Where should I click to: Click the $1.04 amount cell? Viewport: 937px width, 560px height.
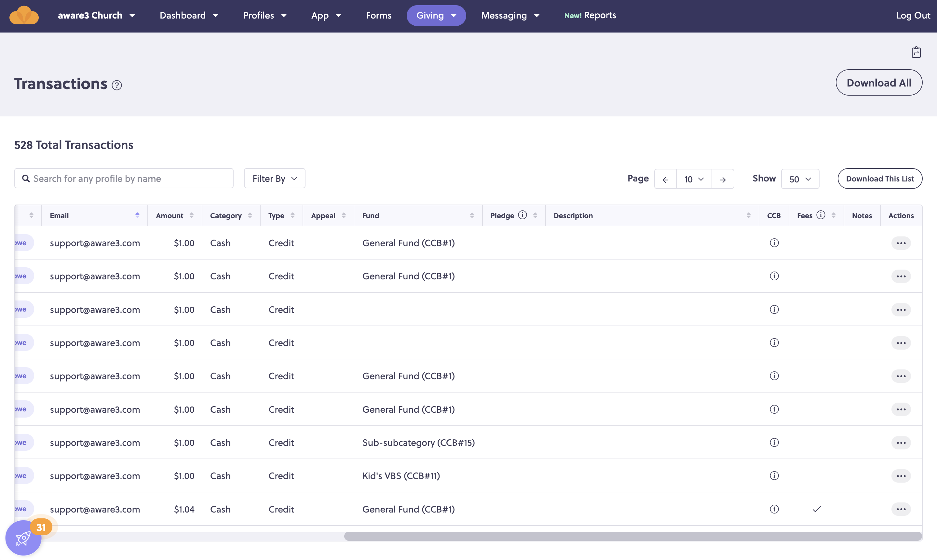click(184, 509)
